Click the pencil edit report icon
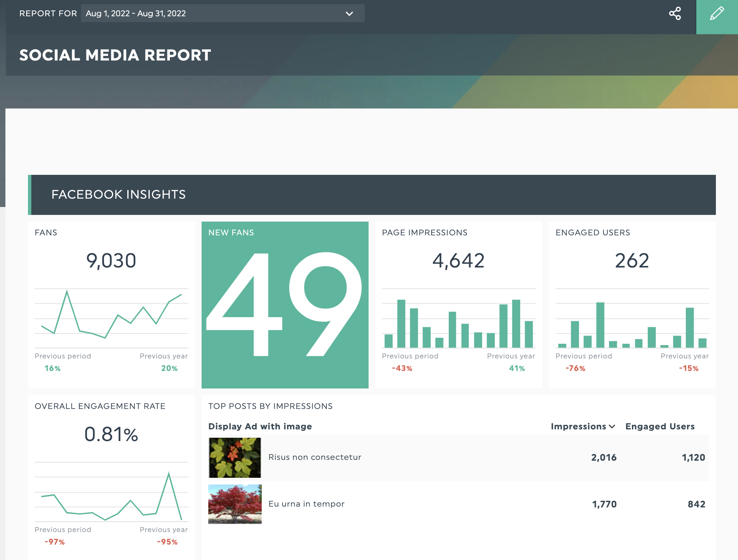The height and width of the screenshot is (560, 738). point(717,14)
